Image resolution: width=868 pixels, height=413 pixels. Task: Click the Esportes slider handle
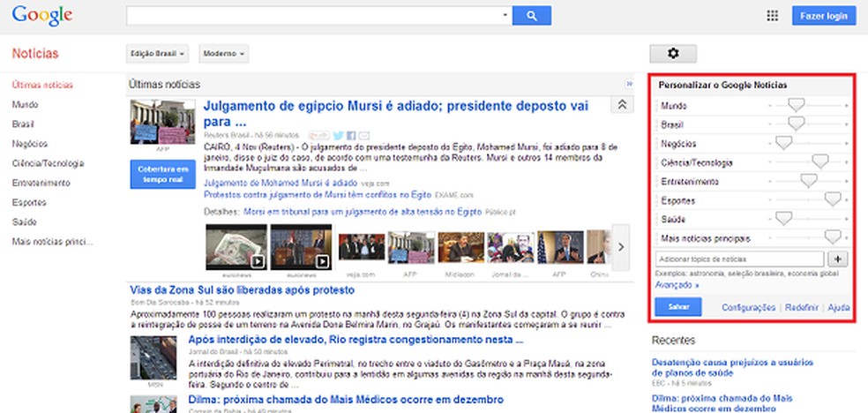point(833,199)
